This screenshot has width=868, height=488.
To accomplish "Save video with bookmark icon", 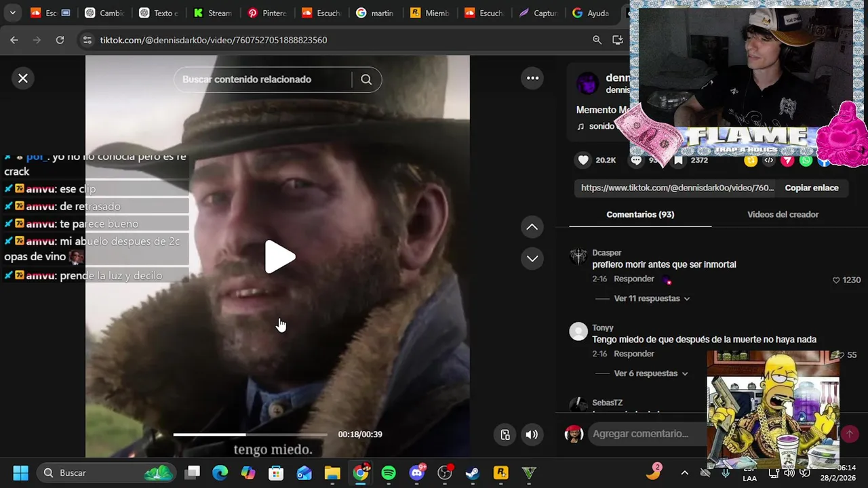I will 678,160.
